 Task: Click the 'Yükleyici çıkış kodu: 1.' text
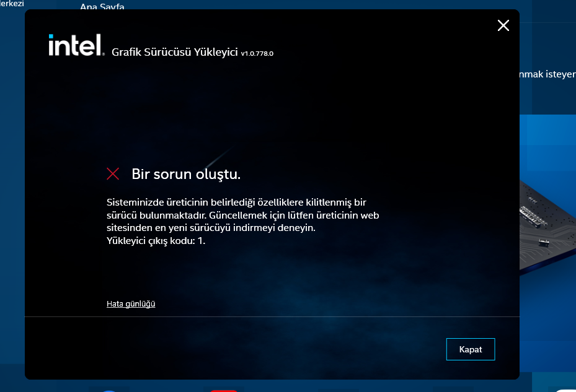[x=156, y=241]
